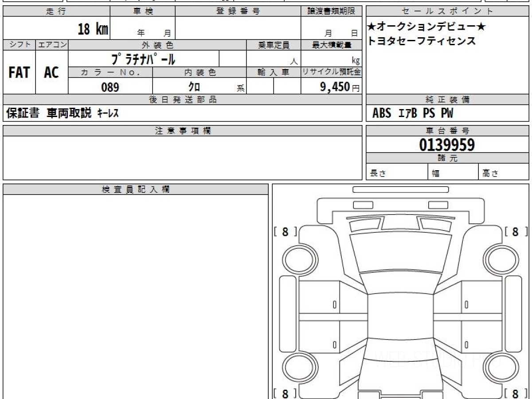The height and width of the screenshot is (399, 532).
Task: Click the PS equipment entry
Action: [429, 113]
